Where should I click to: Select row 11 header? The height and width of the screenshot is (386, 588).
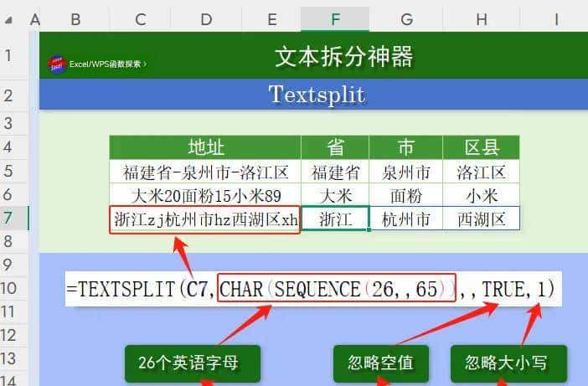pyautogui.click(x=13, y=311)
